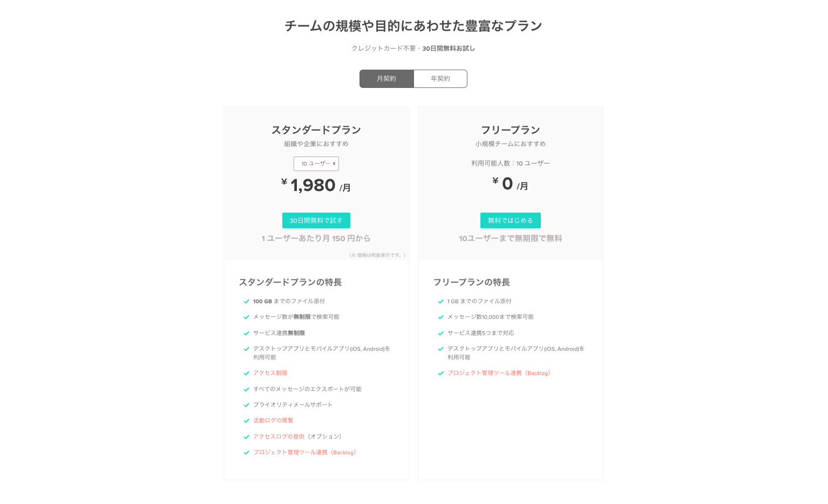The height and width of the screenshot is (504, 828).
Task: Click the スタンダードプラン plan heading
Action: [x=316, y=130]
